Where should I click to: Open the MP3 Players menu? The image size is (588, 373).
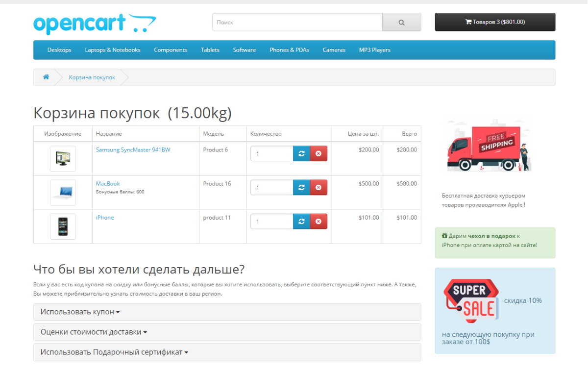pyautogui.click(x=375, y=50)
